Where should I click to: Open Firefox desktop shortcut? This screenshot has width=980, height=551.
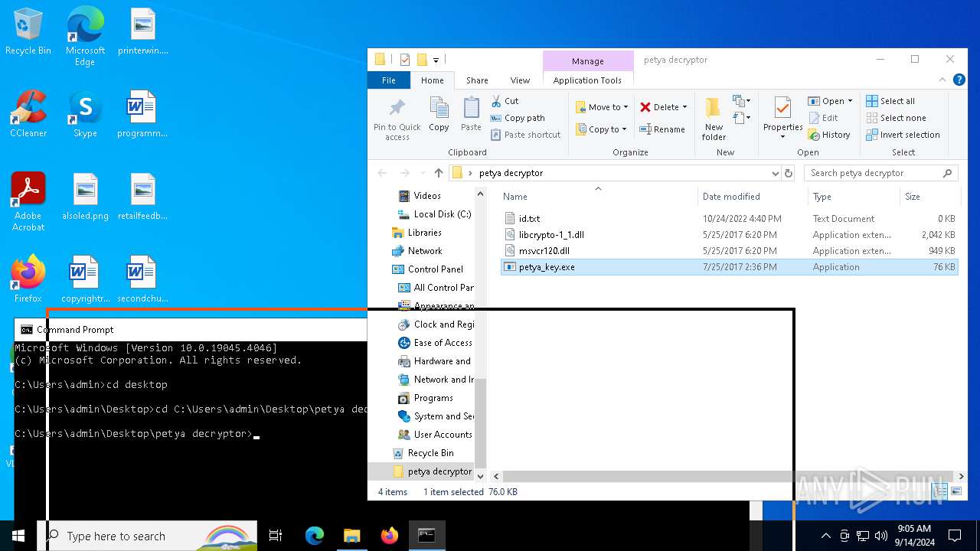[28, 280]
